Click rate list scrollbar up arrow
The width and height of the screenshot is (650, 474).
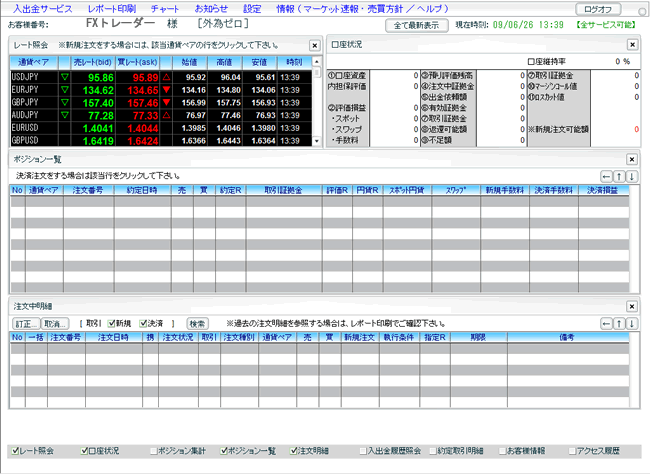pos(317,62)
